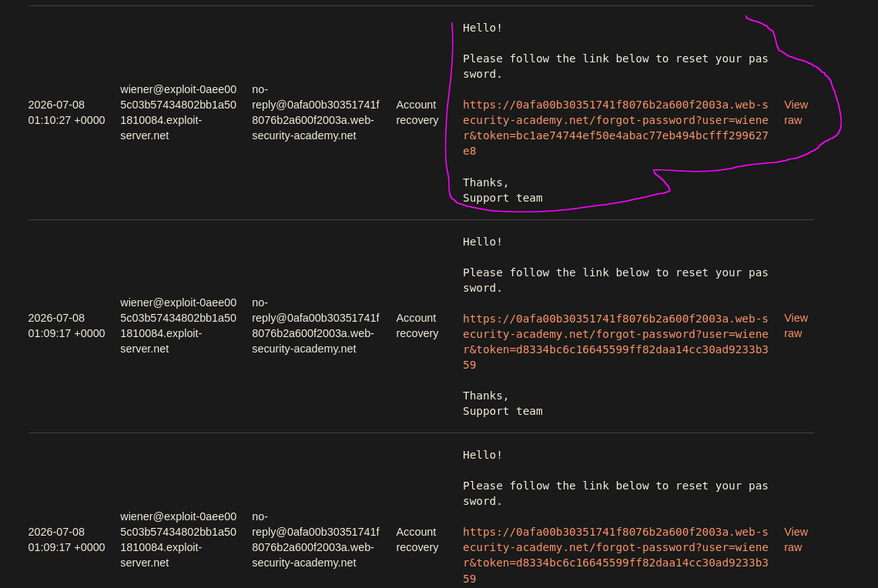The image size is (878, 588).
Task: Click no-reply sender address in bottom email
Action: click(315, 540)
